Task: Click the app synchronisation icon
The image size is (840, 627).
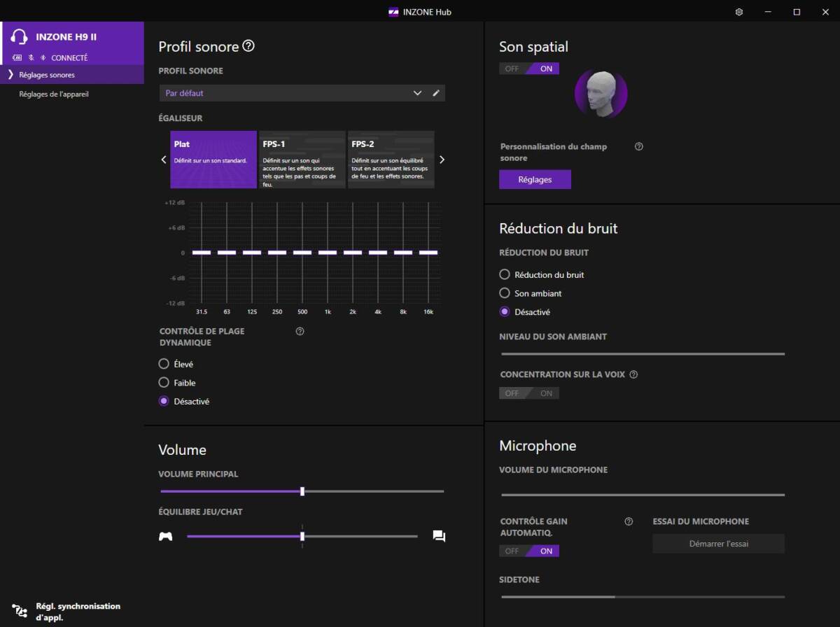Action: coord(20,612)
